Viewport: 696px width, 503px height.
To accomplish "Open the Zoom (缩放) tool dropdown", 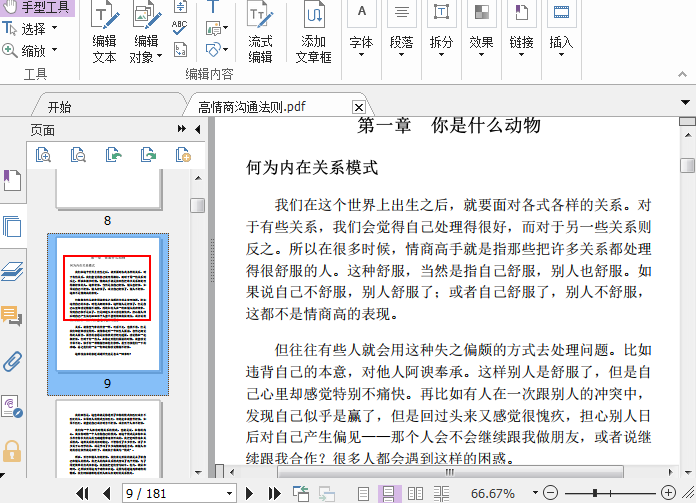I will [x=55, y=50].
